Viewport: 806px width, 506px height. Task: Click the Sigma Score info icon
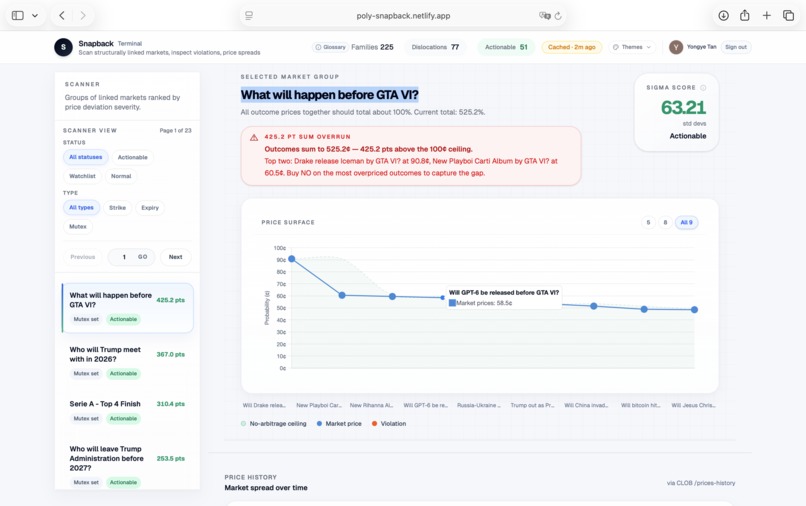click(x=703, y=87)
